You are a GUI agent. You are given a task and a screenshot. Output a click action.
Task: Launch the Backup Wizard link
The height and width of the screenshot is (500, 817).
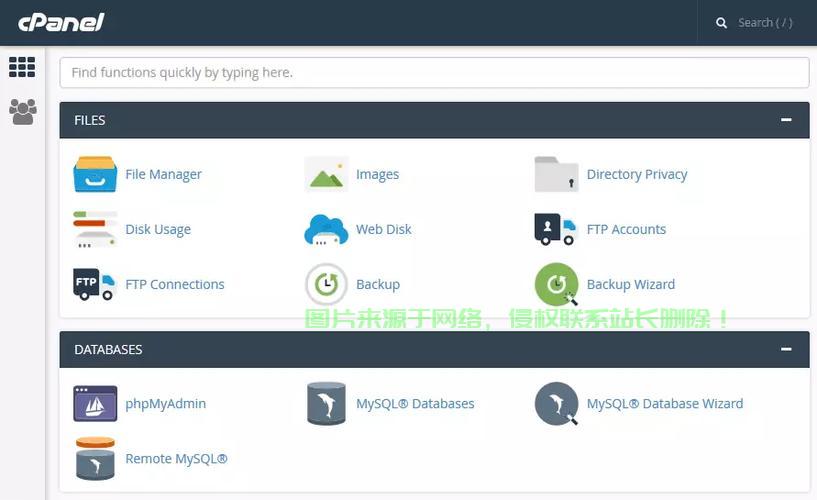(630, 284)
